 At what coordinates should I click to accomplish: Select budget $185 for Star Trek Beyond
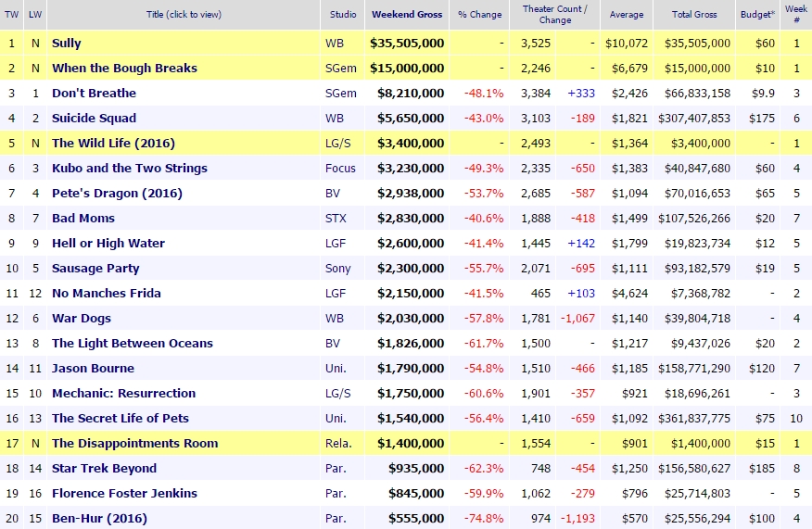(x=761, y=469)
